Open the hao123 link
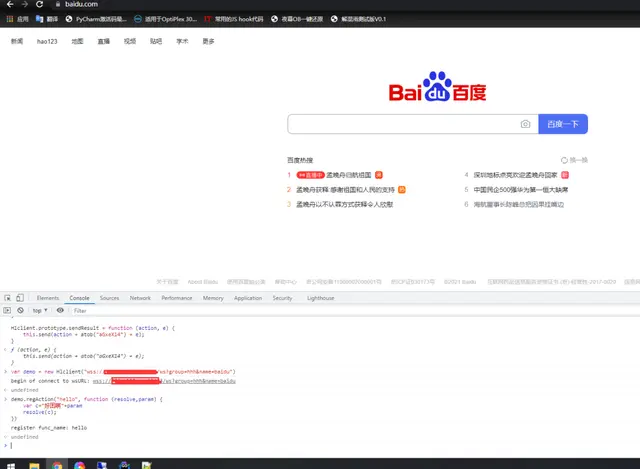The width and height of the screenshot is (640, 469). (47, 41)
